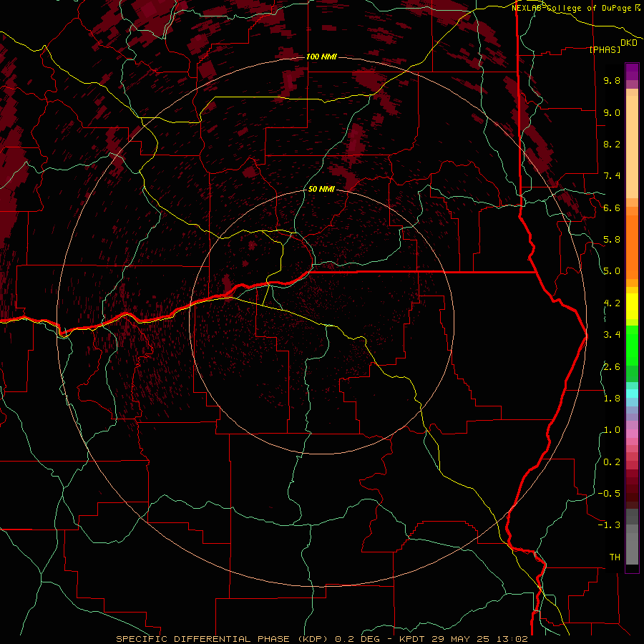Click the 8.2 value on color scale
The height and width of the screenshot is (644, 644).
612,144
